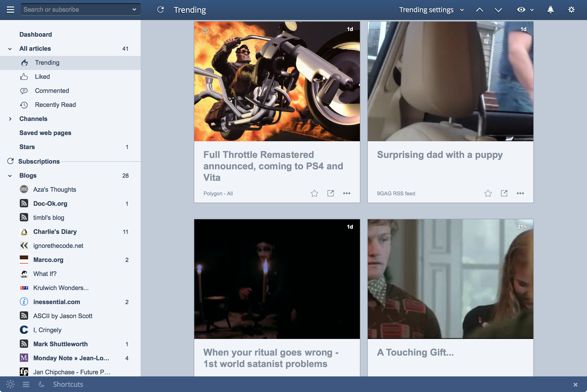Collapse the All articles section
The width and height of the screenshot is (587, 392).
(10, 49)
